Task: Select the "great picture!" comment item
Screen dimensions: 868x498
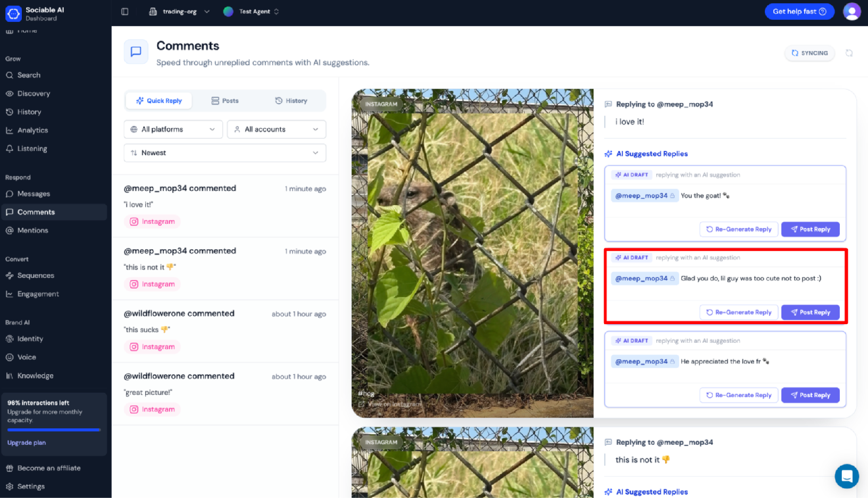Action: (x=225, y=394)
